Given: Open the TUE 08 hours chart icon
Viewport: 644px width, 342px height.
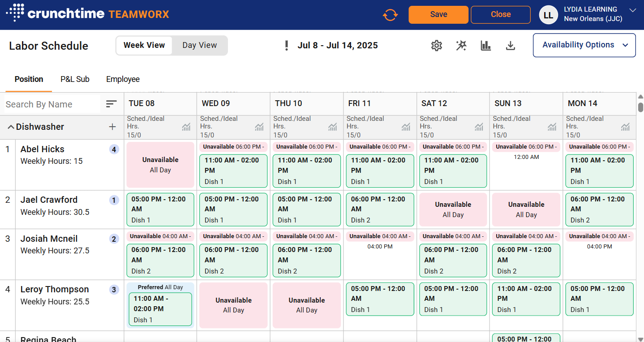Looking at the screenshot, I should coord(186,127).
